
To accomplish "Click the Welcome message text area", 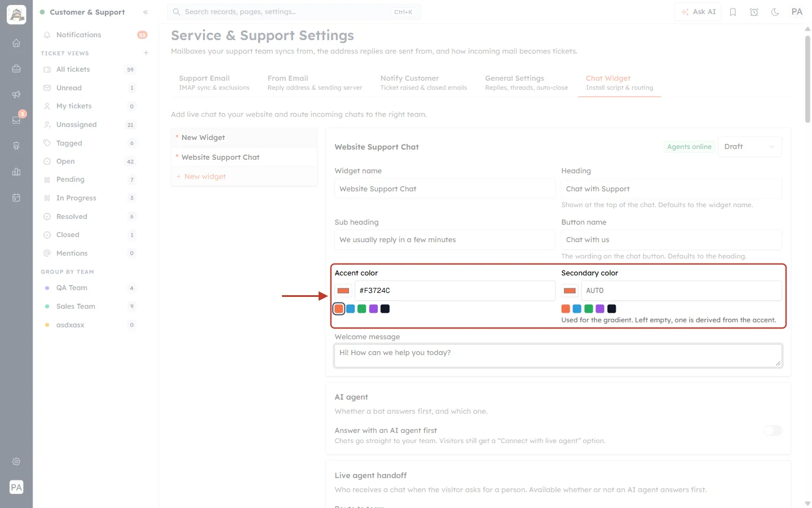I will tap(558, 356).
